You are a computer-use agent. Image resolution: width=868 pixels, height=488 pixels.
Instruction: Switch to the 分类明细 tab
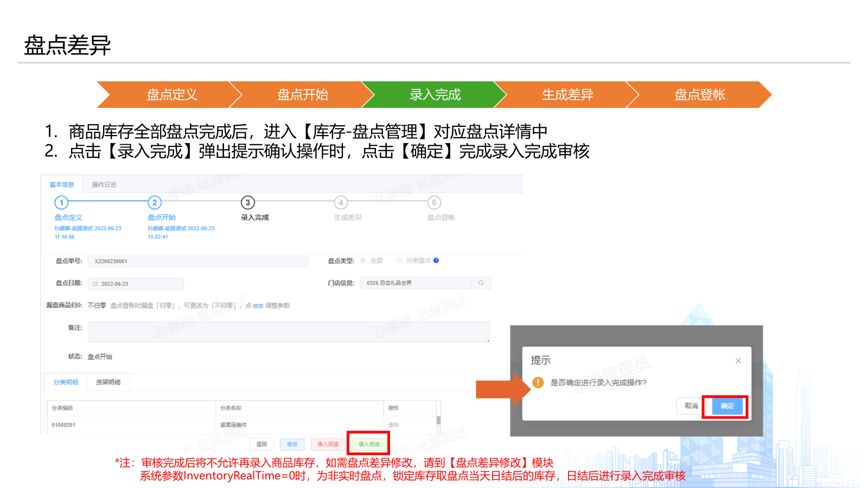pyautogui.click(x=66, y=382)
